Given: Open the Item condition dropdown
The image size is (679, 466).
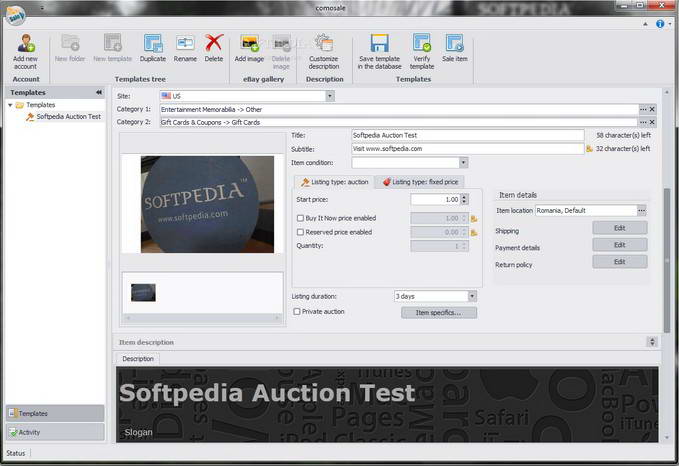Looking at the screenshot, I should pyautogui.click(x=464, y=163).
